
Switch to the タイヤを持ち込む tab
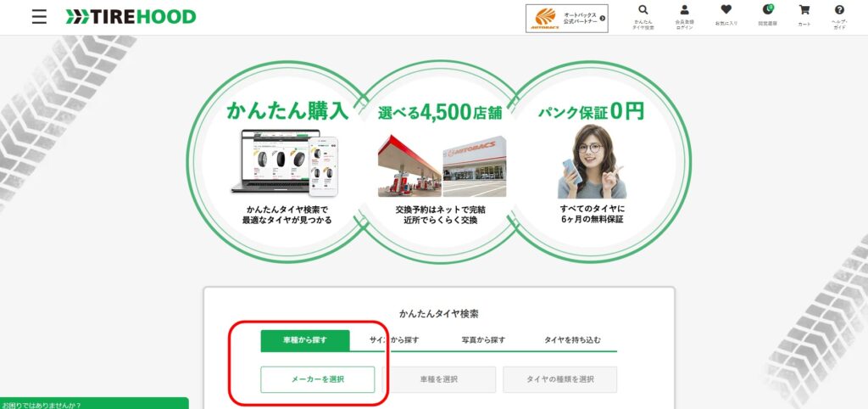pyautogui.click(x=572, y=340)
